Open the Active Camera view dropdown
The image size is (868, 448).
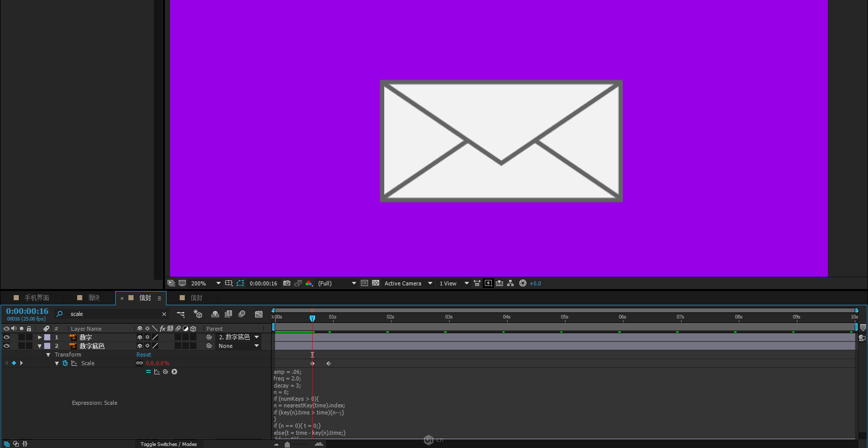[x=430, y=283]
